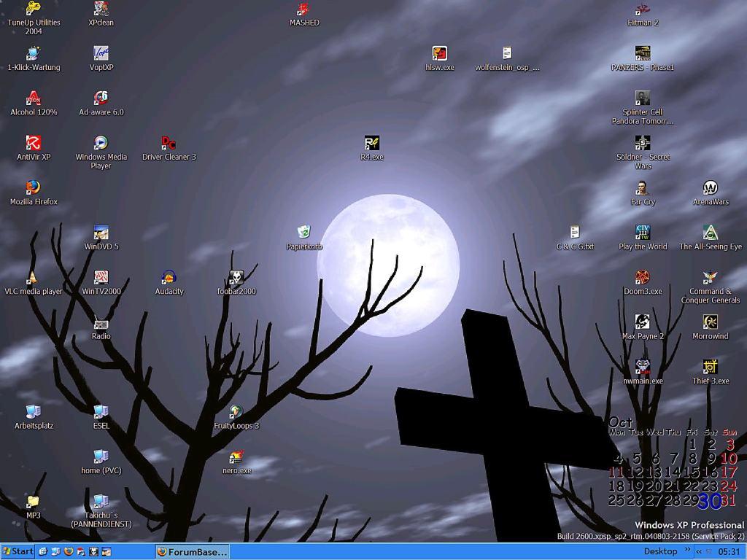Select the Windows Media Player desktop icon
The image size is (747, 560).
101,153
